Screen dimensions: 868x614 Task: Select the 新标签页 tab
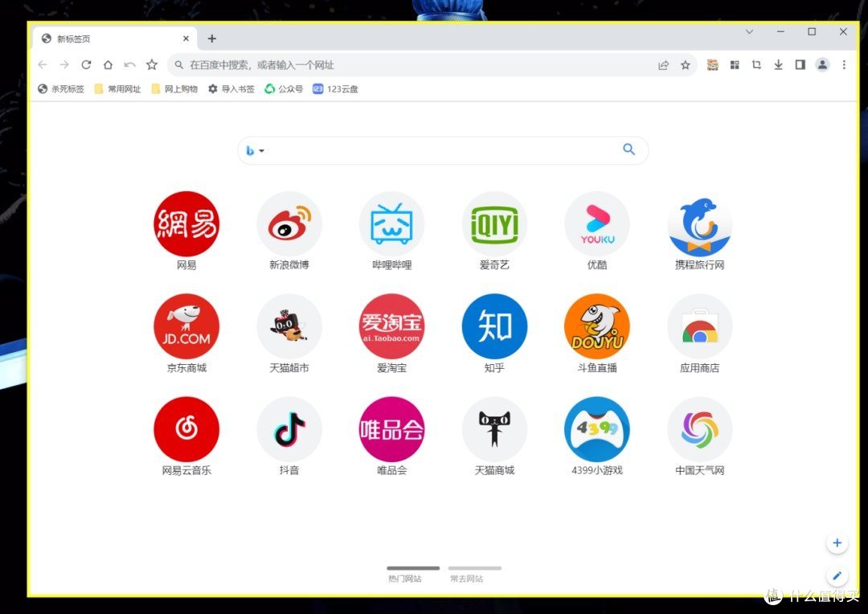click(x=115, y=39)
